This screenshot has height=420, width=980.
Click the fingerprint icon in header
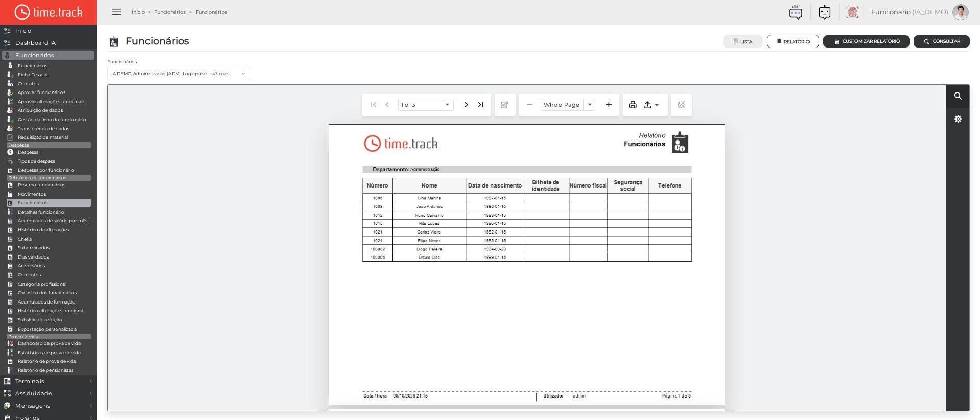pyautogui.click(x=852, y=12)
